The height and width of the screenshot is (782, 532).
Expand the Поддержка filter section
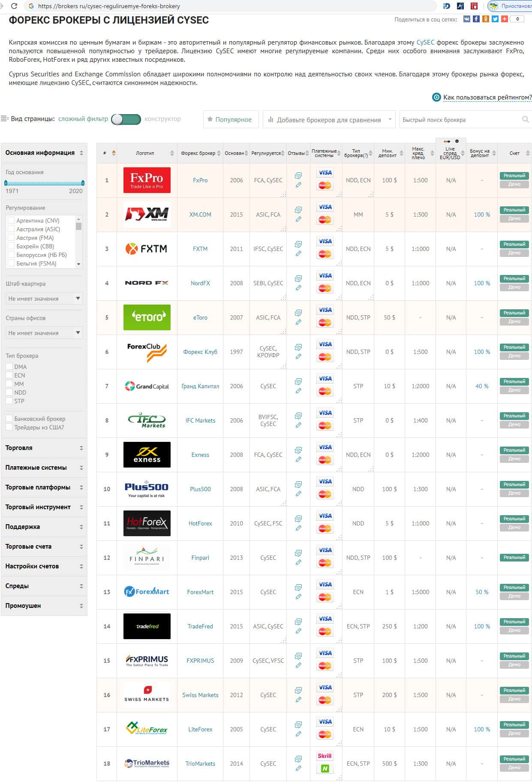[44, 527]
